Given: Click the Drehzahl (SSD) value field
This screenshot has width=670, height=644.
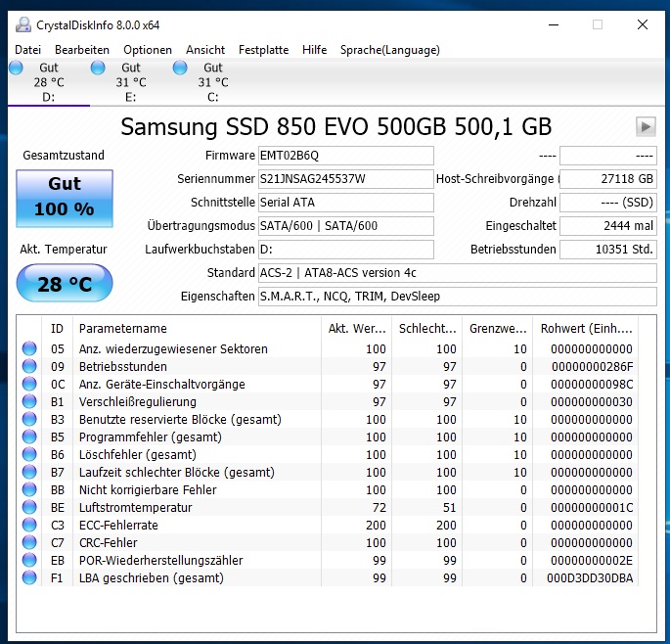Looking at the screenshot, I should [608, 203].
